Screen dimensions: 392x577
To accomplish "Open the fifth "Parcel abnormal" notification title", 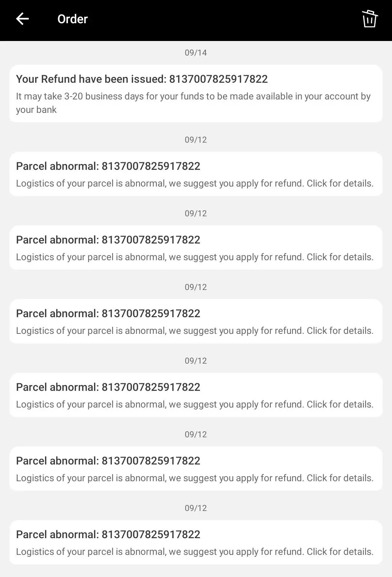I will [x=108, y=461].
